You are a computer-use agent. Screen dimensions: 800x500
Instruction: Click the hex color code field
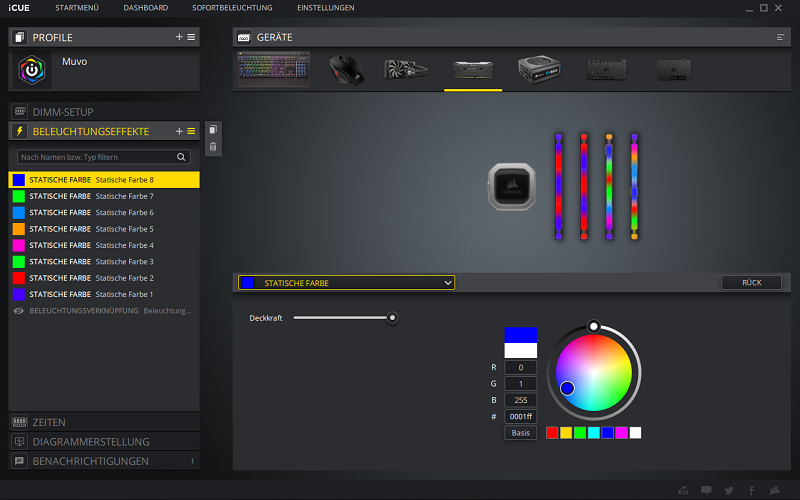pos(520,416)
